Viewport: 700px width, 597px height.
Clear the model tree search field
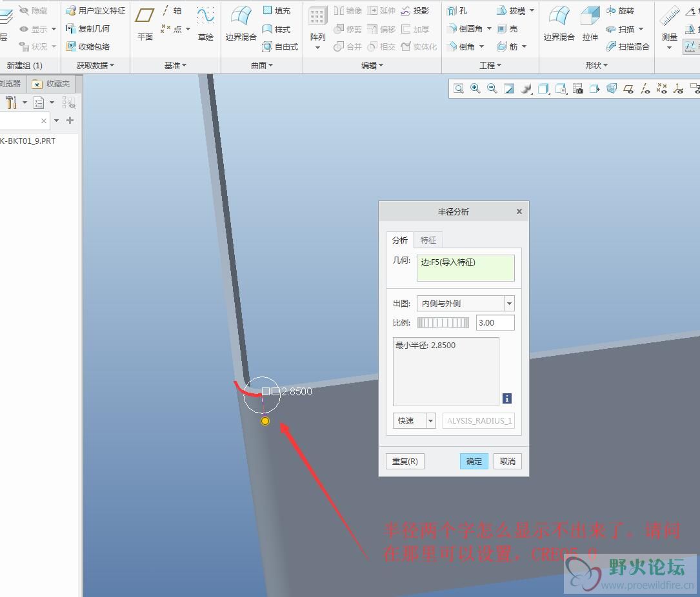click(44, 121)
